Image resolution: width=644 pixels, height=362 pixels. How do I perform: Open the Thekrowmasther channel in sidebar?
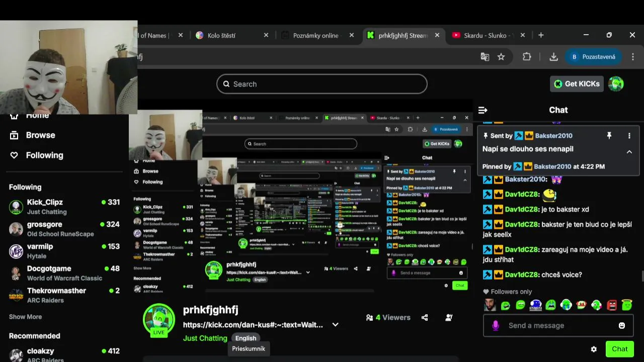pyautogui.click(x=64, y=295)
